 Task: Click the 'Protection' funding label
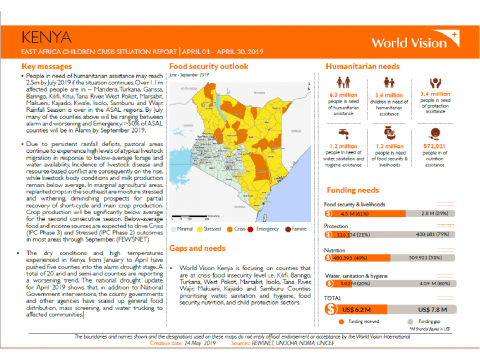coord(336,226)
